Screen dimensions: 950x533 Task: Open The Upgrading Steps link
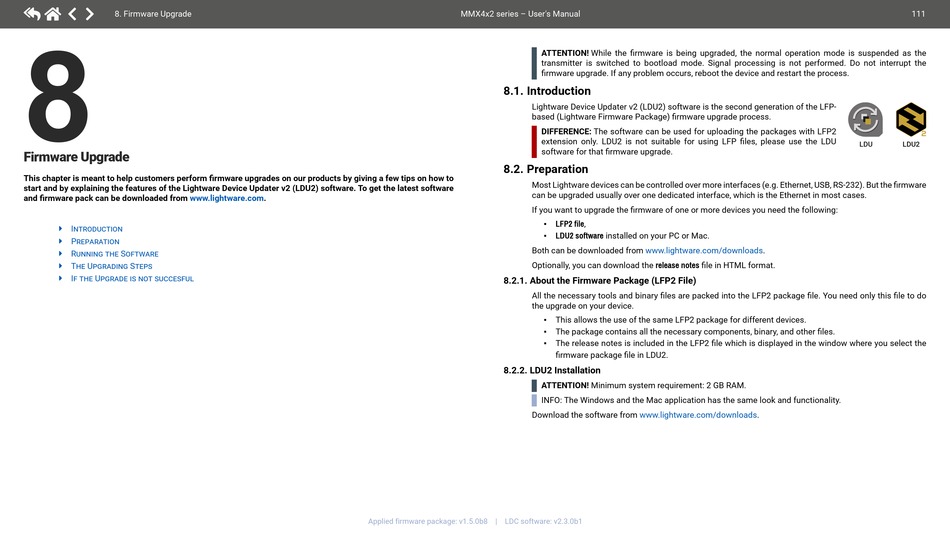pyautogui.click(x=111, y=266)
